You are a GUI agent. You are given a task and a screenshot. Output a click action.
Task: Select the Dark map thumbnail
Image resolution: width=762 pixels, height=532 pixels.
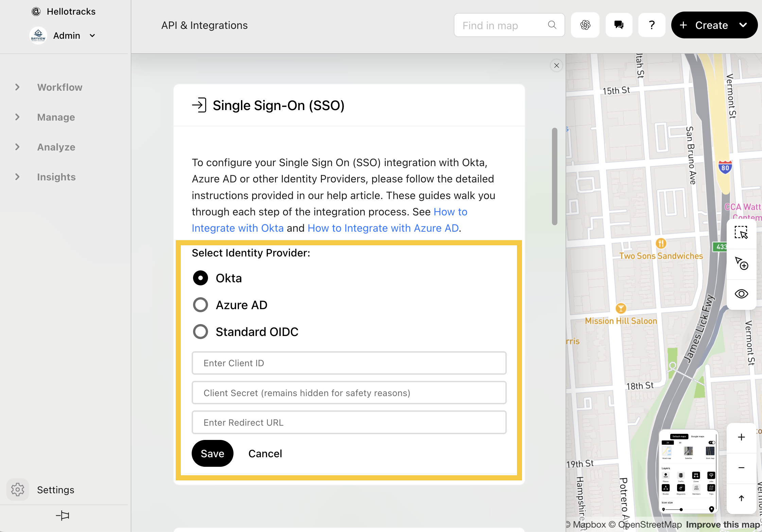710,451
